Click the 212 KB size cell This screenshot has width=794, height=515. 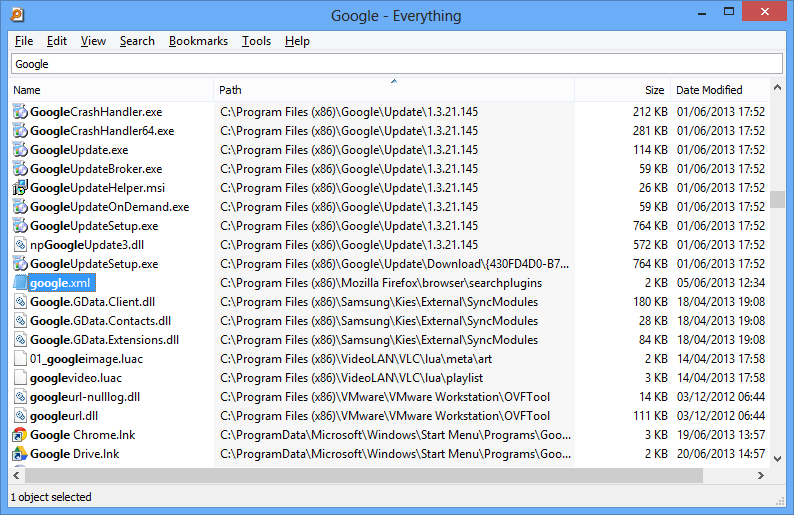[x=650, y=112]
